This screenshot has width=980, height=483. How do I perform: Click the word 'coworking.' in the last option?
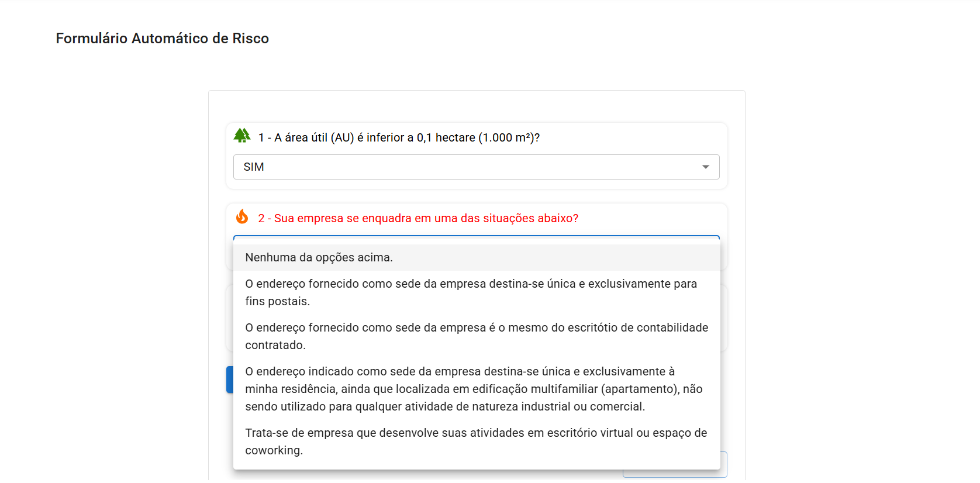click(x=274, y=451)
